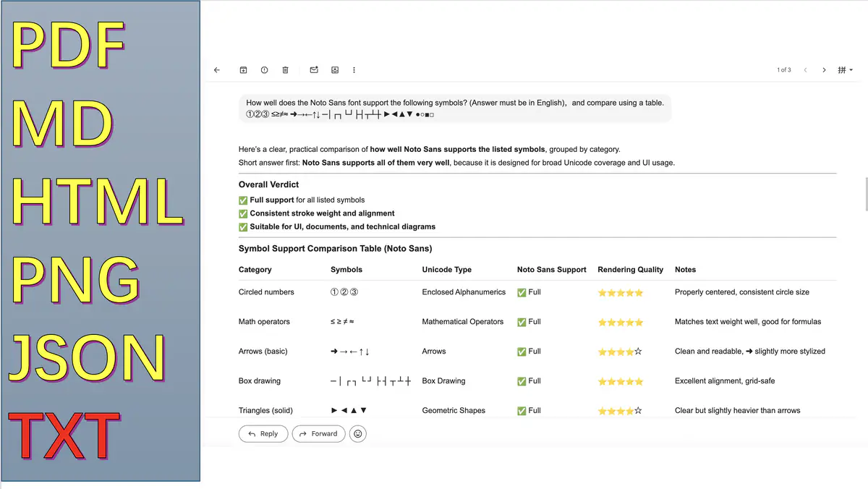Archive the current email
Screen dimensions: 868x489
coord(243,69)
